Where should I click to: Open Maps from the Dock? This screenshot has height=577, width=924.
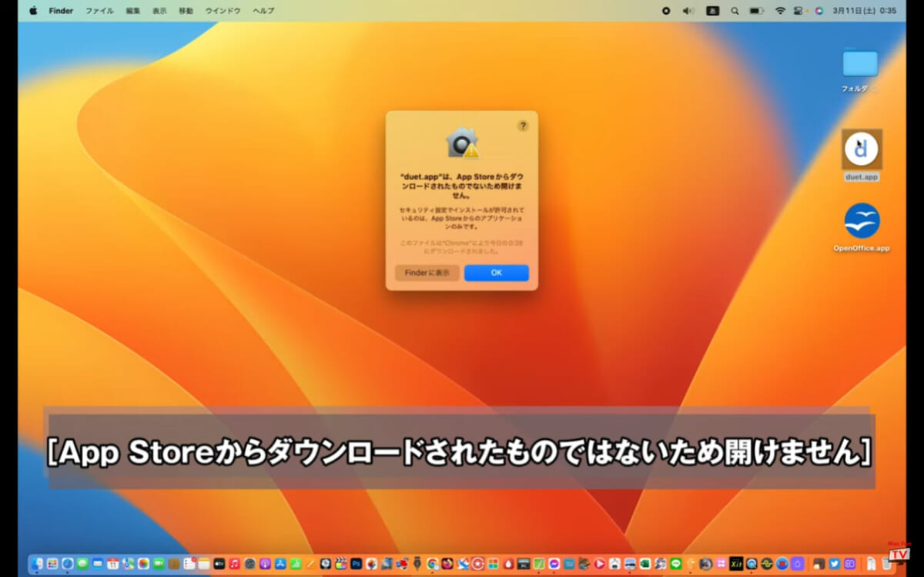click(x=128, y=564)
